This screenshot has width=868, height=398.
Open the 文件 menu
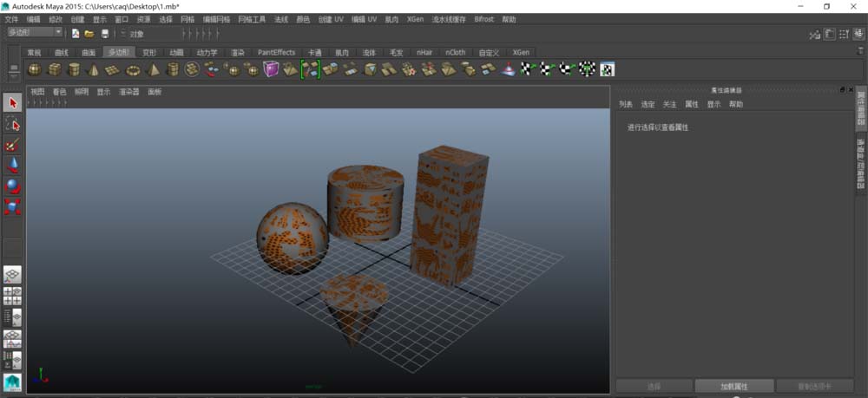(x=11, y=19)
